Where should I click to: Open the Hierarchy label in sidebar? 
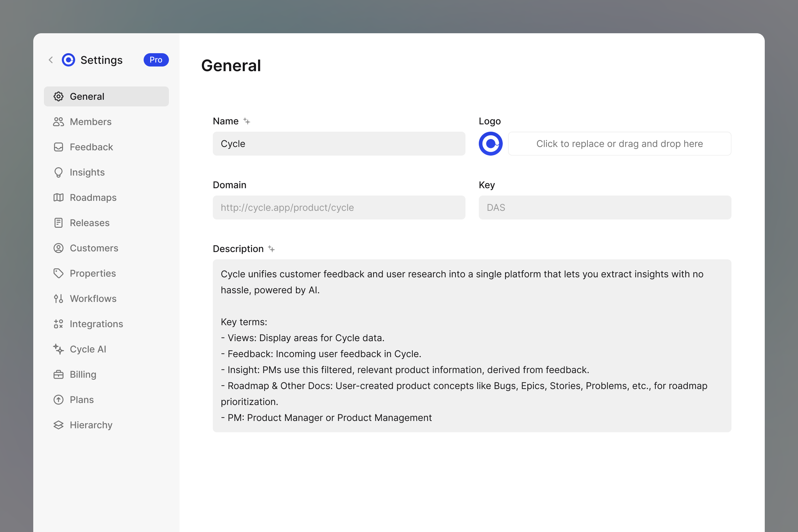pos(91,425)
